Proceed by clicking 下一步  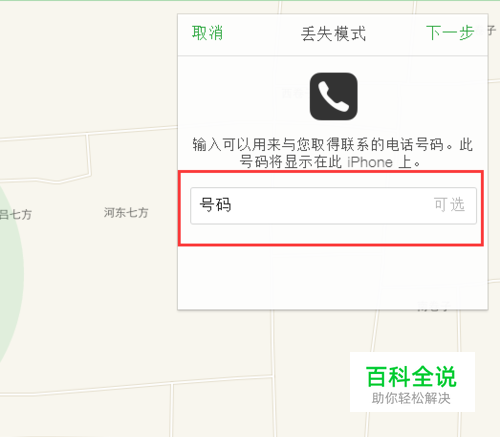click(x=450, y=33)
